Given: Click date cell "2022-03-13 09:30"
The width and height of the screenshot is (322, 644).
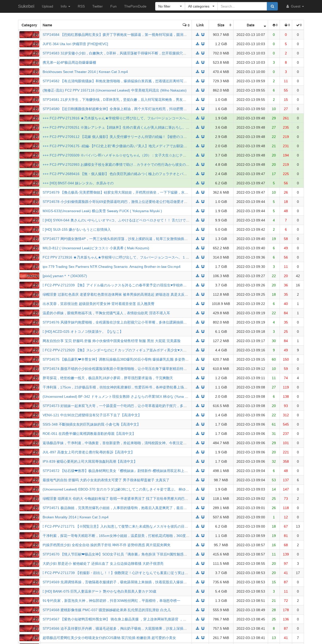Looking at the screenshot, I should coord(251,267).
